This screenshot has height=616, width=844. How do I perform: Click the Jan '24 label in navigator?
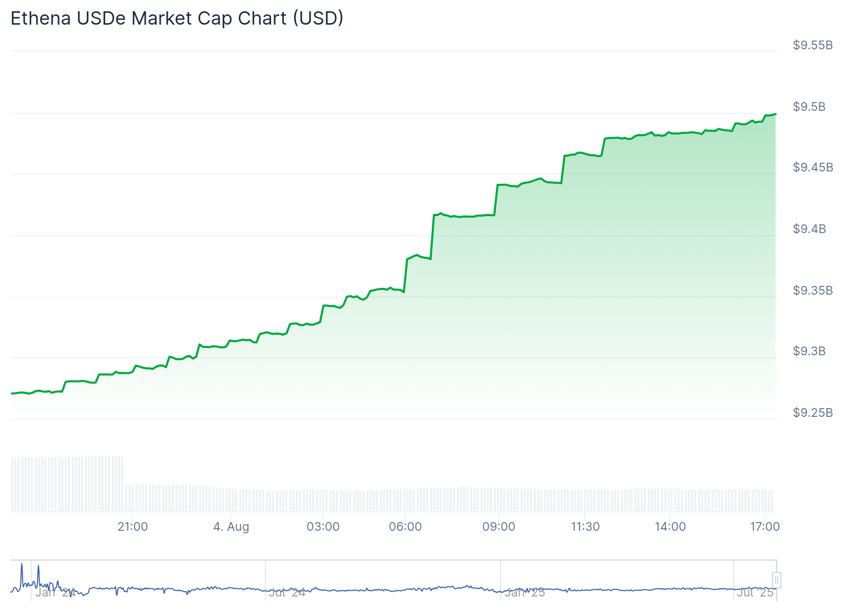click(x=55, y=592)
